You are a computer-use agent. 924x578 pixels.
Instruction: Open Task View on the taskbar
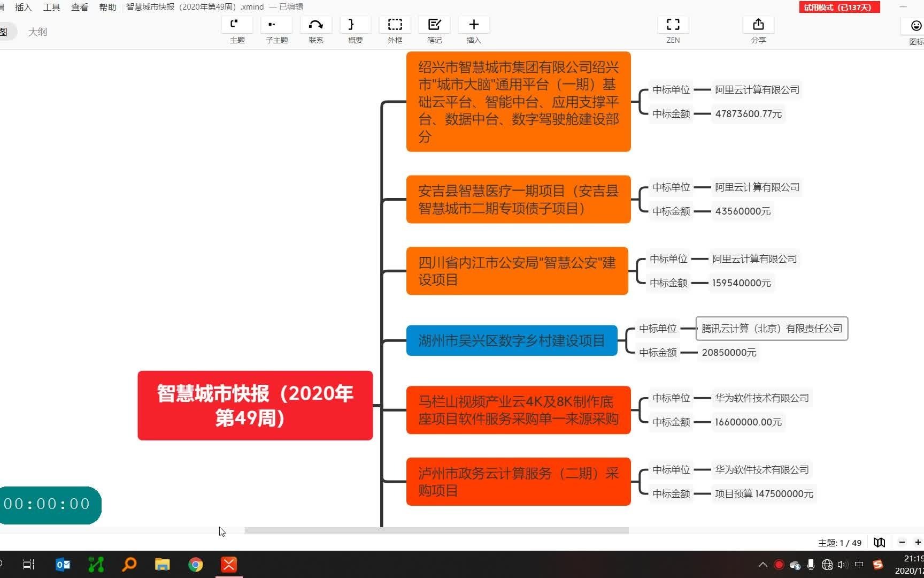tap(29, 565)
